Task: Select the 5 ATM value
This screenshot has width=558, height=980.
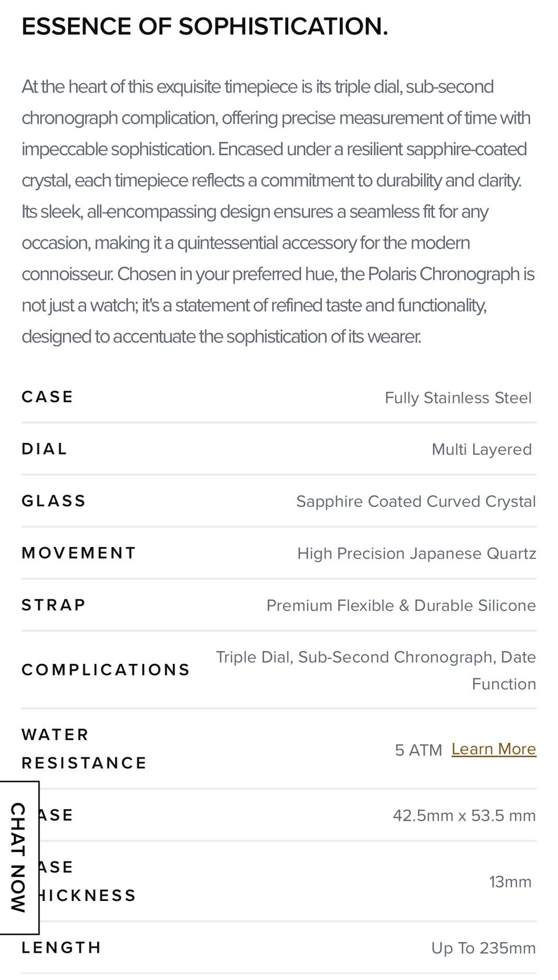Action: click(419, 750)
